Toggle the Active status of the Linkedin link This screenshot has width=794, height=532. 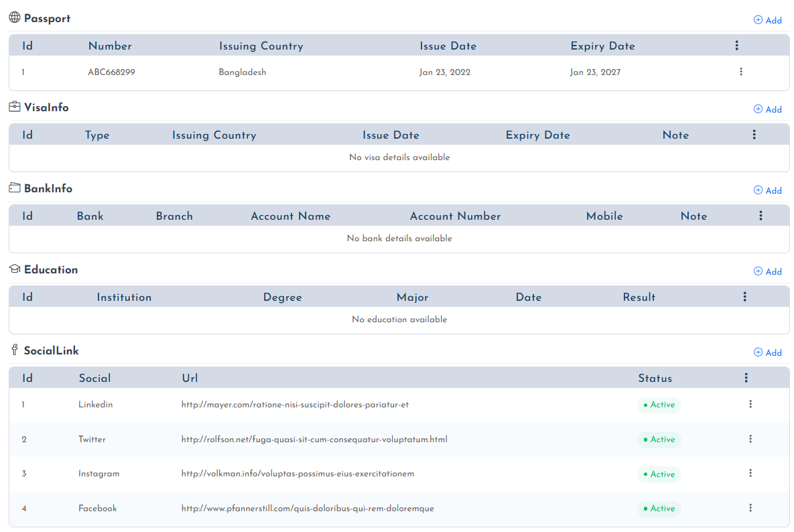(x=659, y=405)
